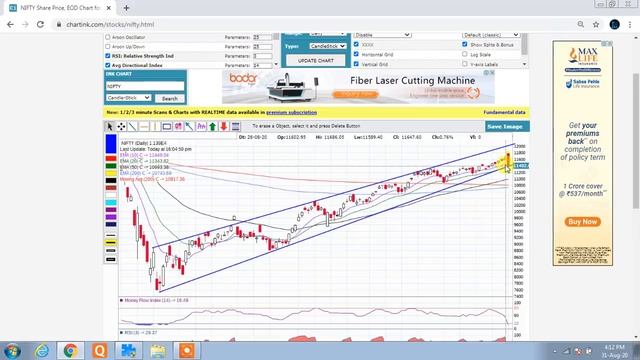
Task: Pick the green color swatch
Action: coord(111,166)
